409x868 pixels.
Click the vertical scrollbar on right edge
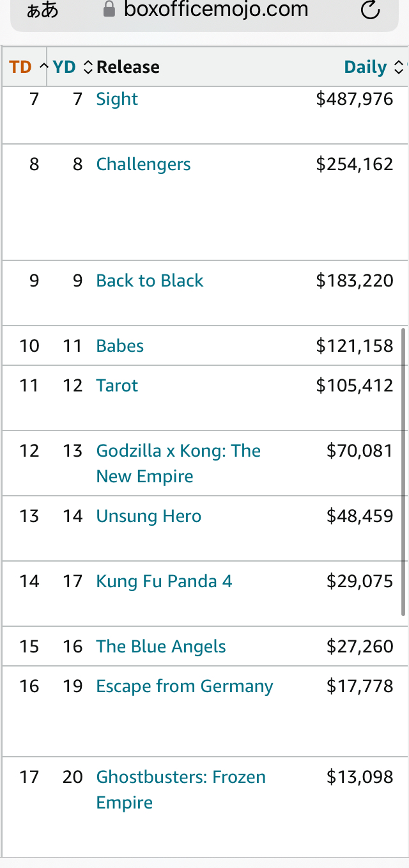pos(403,471)
